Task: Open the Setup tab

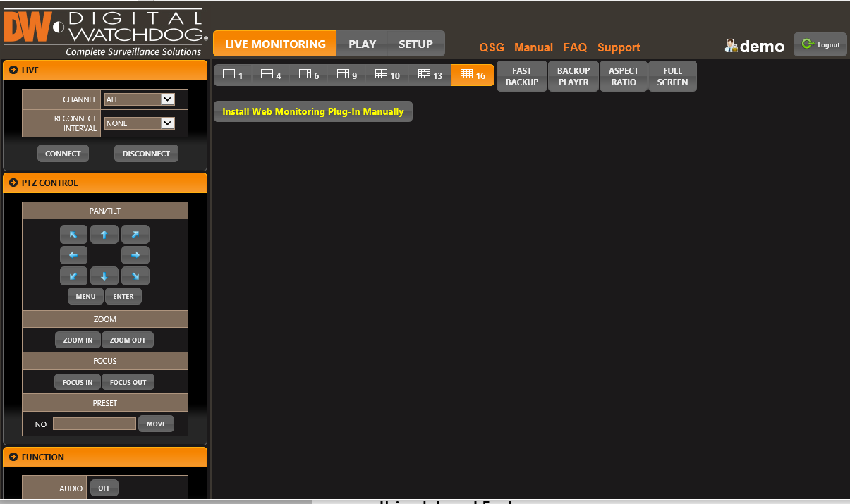Action: pyautogui.click(x=415, y=44)
